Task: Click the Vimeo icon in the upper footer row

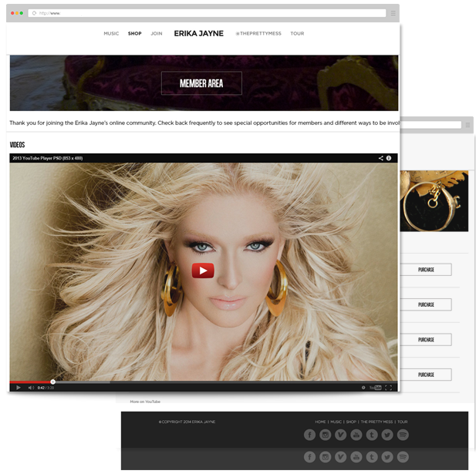Action: pyautogui.click(x=341, y=435)
